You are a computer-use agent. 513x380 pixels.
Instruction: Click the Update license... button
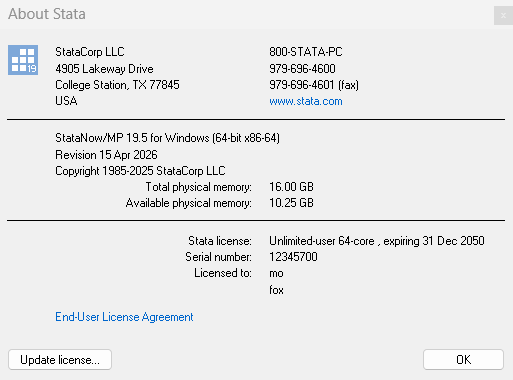(60, 360)
